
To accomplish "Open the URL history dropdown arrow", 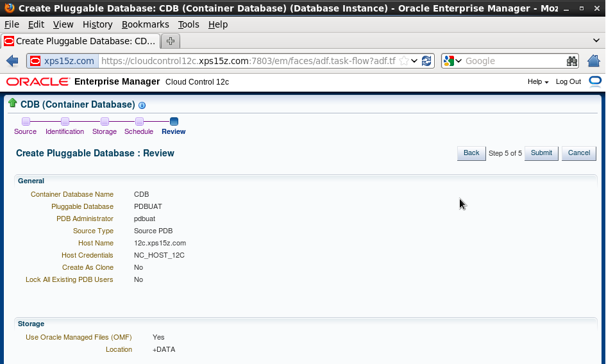I will [414, 61].
